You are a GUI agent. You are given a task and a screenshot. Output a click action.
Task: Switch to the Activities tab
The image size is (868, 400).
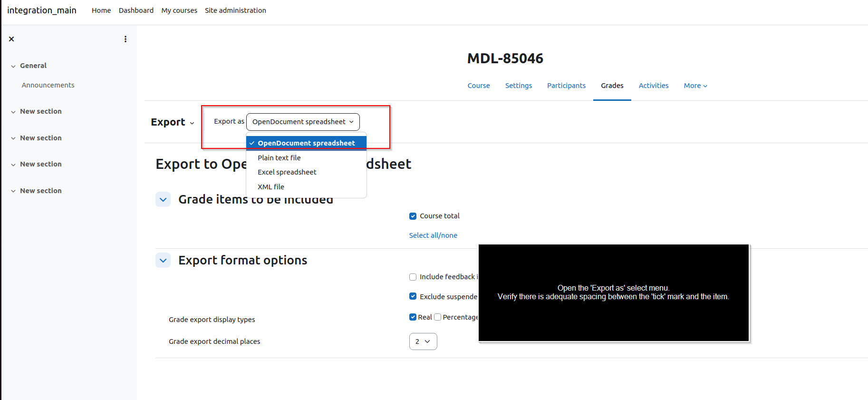point(654,86)
